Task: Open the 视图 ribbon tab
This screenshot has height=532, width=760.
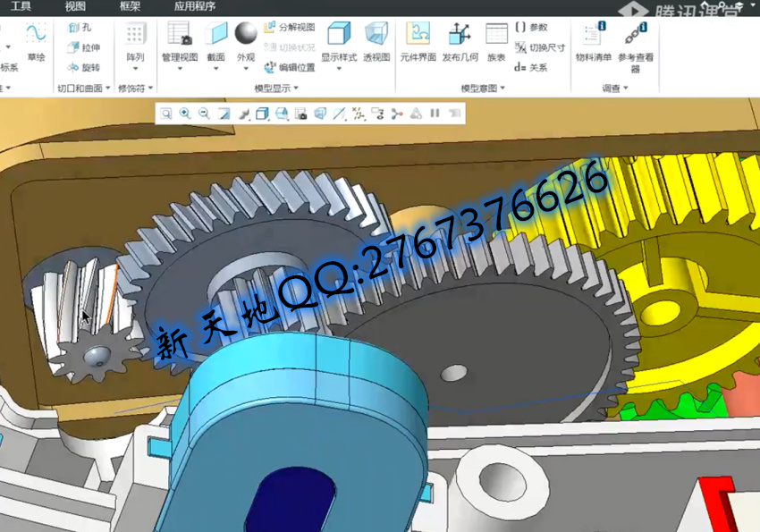Action: click(x=76, y=6)
